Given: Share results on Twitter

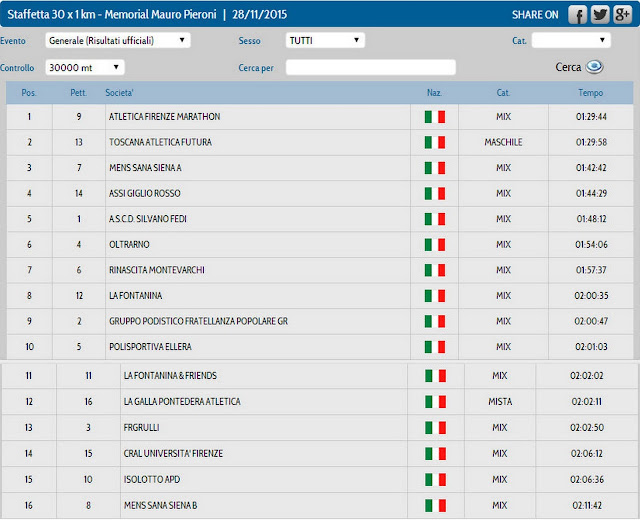Looking at the screenshot, I should coord(600,15).
